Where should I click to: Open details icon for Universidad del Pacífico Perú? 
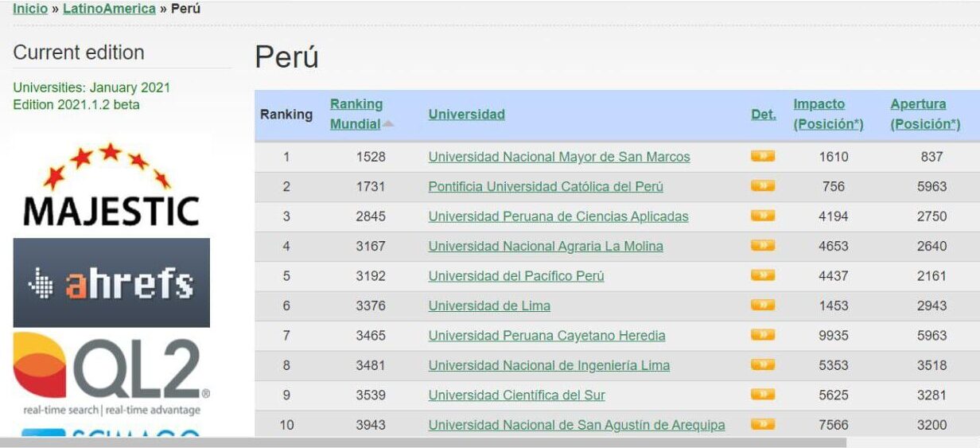pos(762,275)
